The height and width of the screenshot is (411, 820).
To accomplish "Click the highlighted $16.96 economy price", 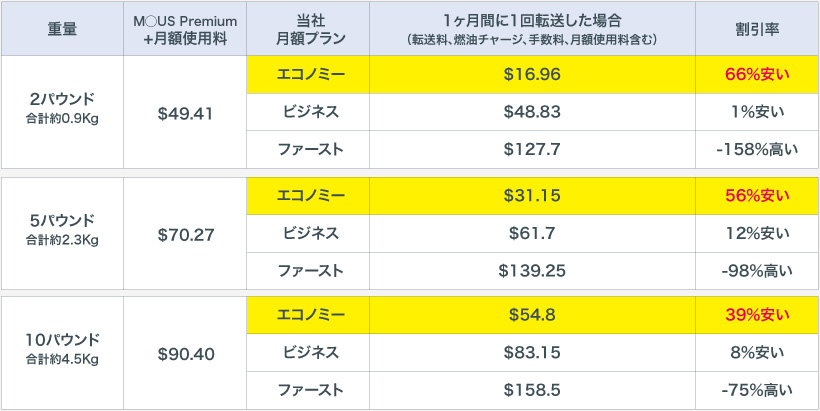I will click(532, 74).
